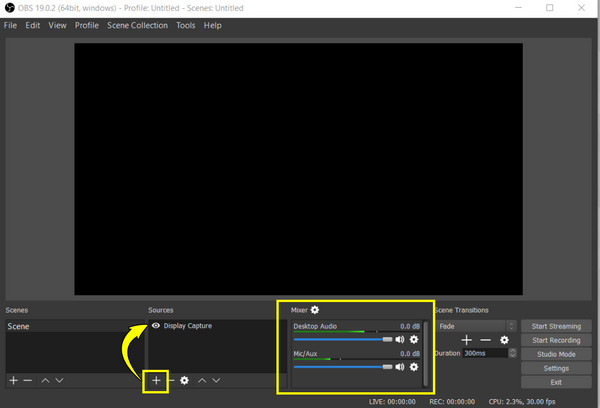Viewport: 600px width, 408px height.
Task: Open the Scene Collection menu
Action: (139, 25)
